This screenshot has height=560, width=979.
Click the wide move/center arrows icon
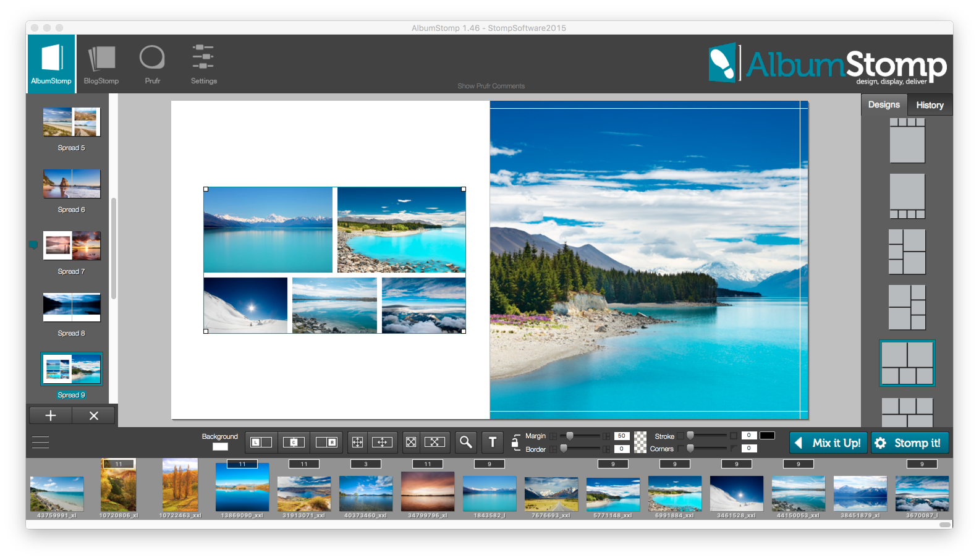coord(382,442)
